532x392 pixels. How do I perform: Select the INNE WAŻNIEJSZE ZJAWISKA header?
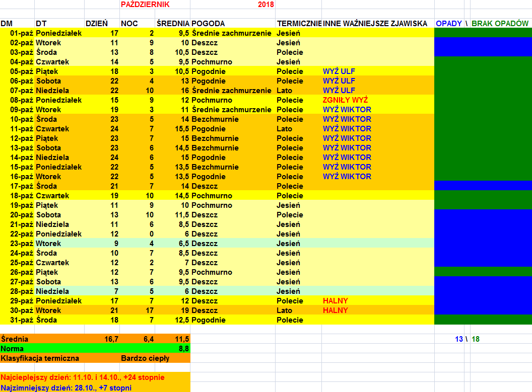(375, 24)
